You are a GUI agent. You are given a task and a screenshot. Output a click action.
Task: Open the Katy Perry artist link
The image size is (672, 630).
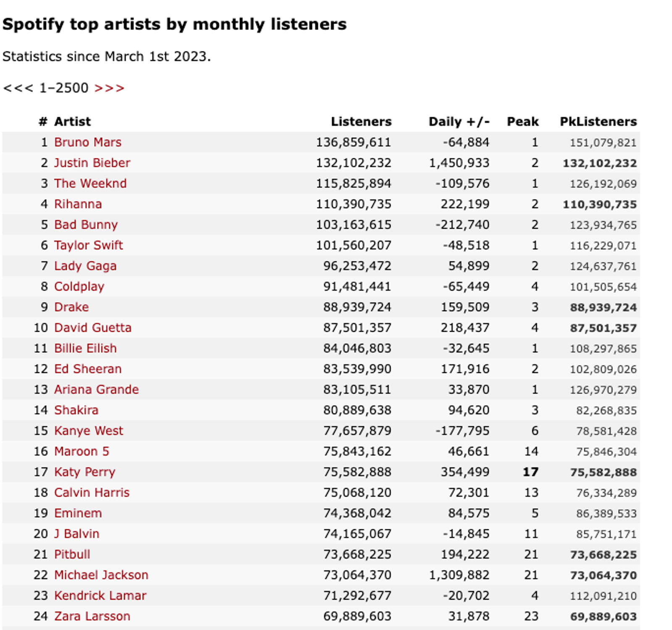[84, 472]
